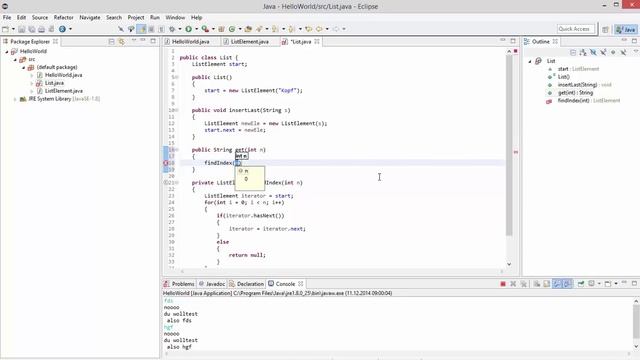Toggle Scroll Lock in console toolbar
This screenshot has width=640, height=360.
click(547, 284)
